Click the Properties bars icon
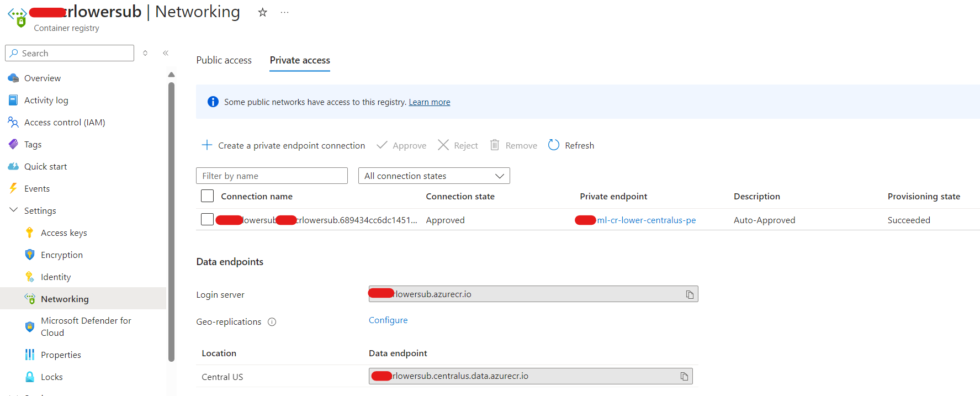 pos(30,355)
